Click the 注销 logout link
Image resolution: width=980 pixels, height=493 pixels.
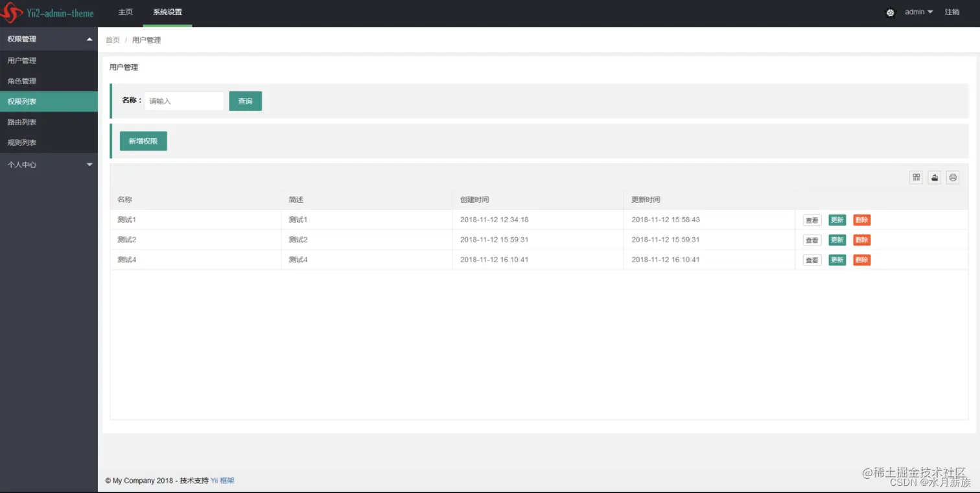click(x=952, y=12)
